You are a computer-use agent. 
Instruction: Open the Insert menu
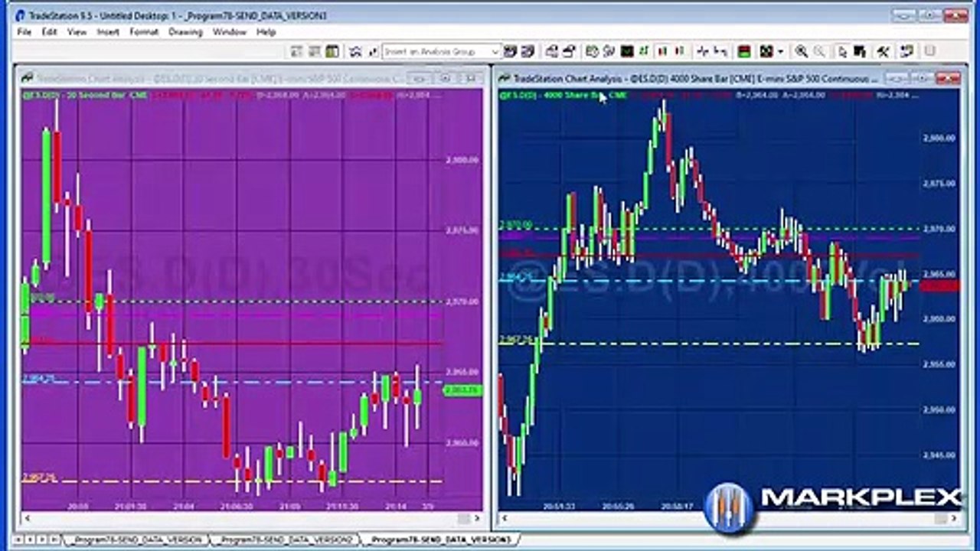pyautogui.click(x=108, y=32)
